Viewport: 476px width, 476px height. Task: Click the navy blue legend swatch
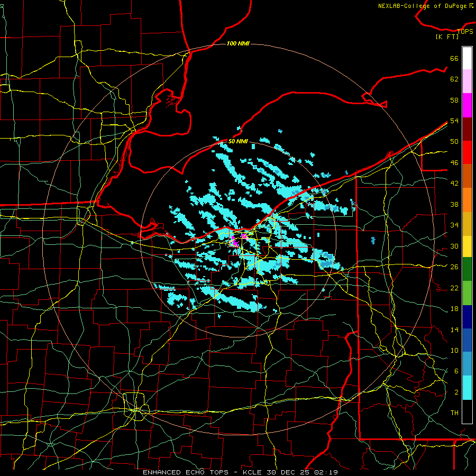click(x=467, y=317)
